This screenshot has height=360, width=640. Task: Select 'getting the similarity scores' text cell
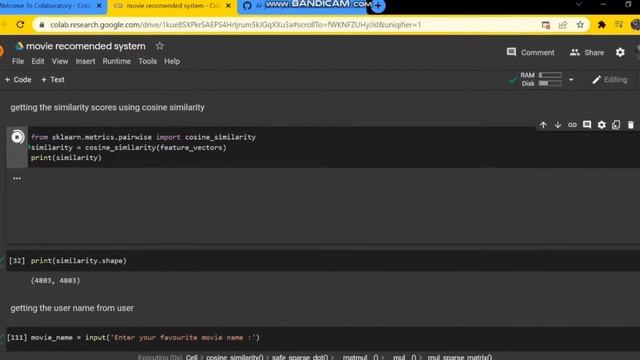107,107
